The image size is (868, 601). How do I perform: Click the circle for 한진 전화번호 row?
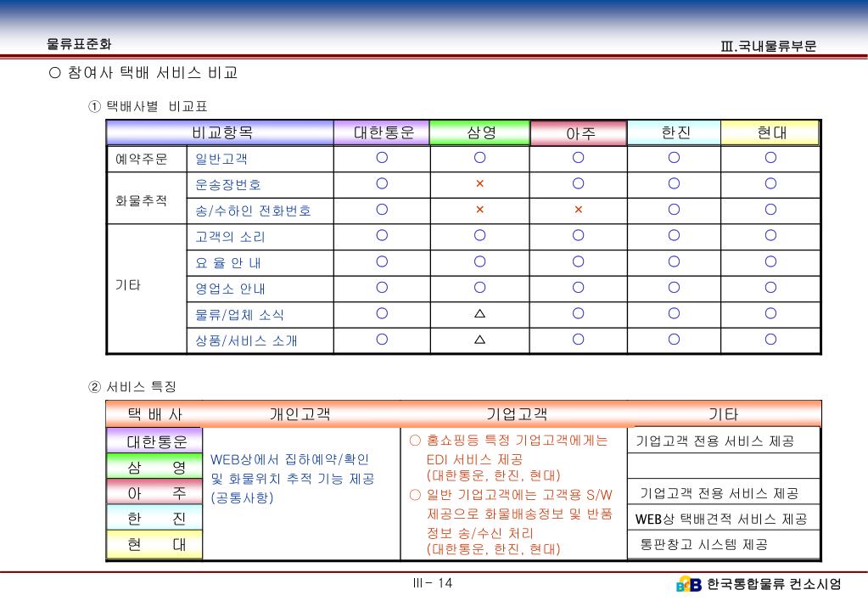(674, 210)
